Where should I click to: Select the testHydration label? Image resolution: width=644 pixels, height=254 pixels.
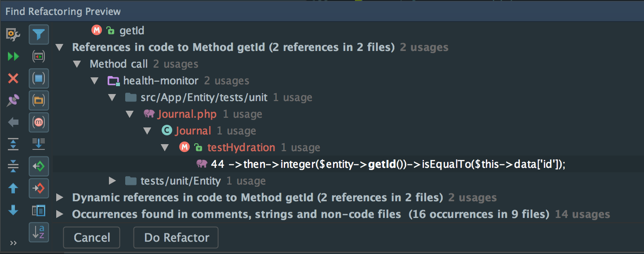pyautogui.click(x=241, y=148)
